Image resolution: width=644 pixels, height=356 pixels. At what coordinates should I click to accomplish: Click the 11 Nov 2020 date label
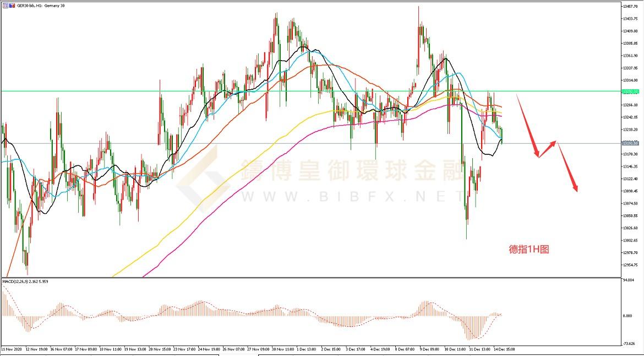click(10, 349)
